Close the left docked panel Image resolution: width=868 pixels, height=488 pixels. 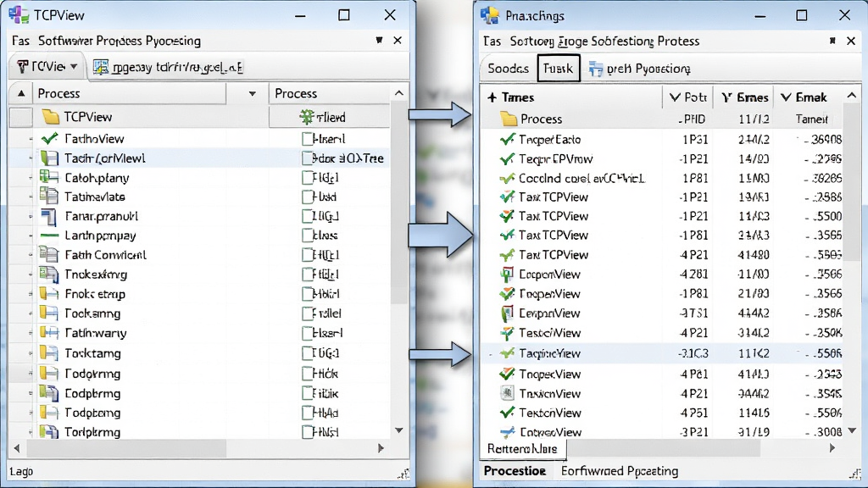click(398, 41)
